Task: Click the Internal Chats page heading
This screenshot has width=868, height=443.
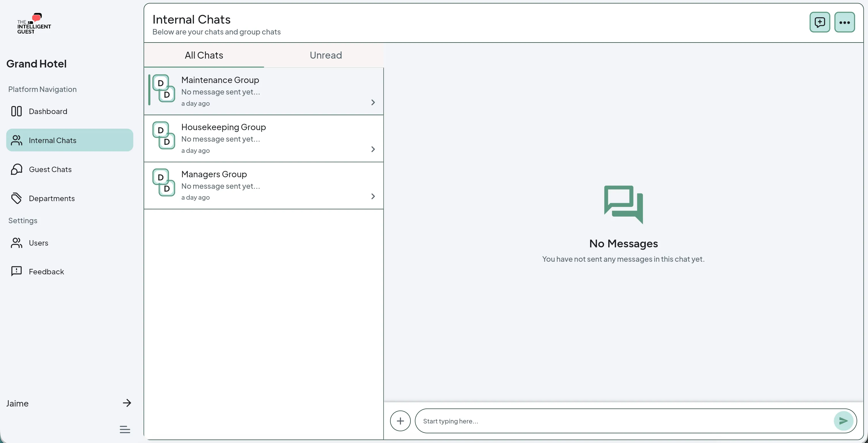Action: point(191,20)
